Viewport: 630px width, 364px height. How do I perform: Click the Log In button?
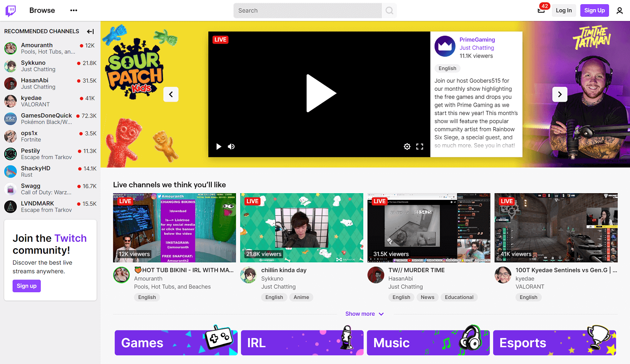click(564, 10)
